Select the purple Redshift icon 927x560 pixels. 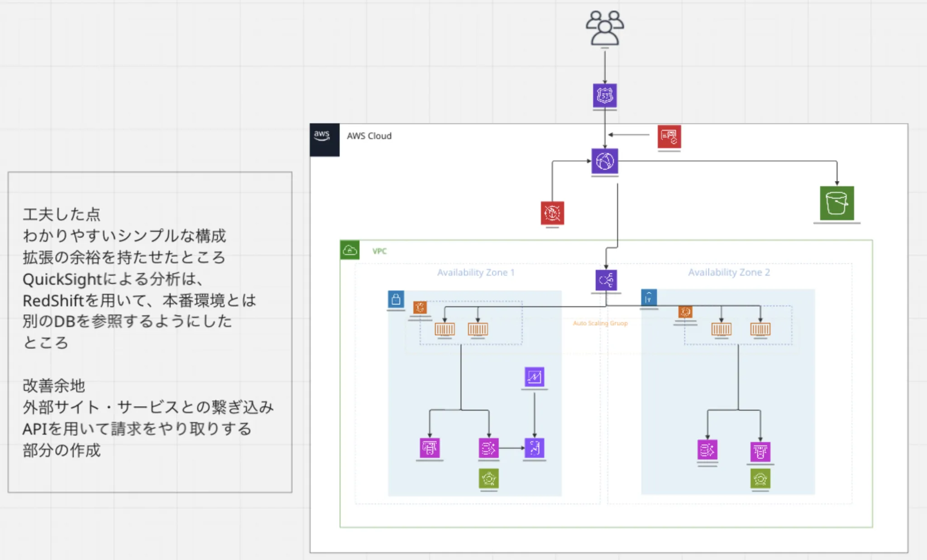point(534,448)
